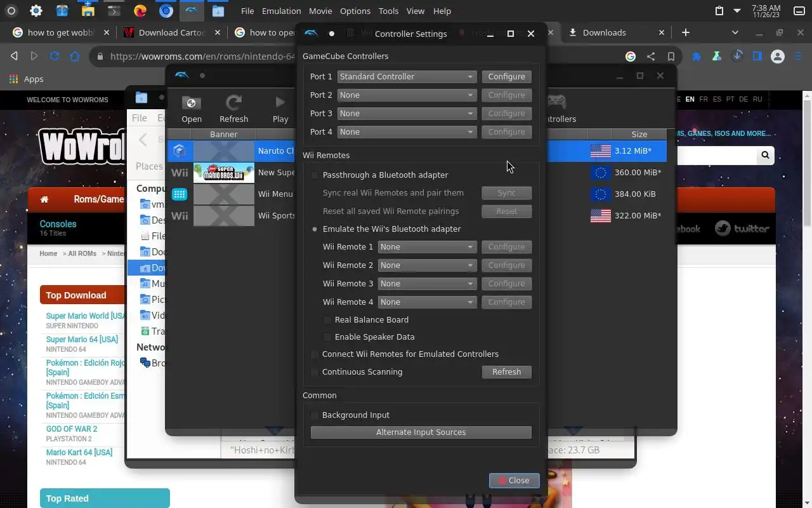Click the Wii platform icon on New Super Mario row
This screenshot has height=508, width=812.
[180, 172]
